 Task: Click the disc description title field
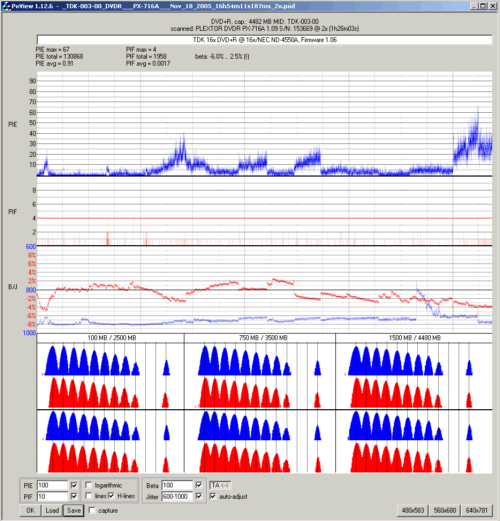click(x=265, y=40)
